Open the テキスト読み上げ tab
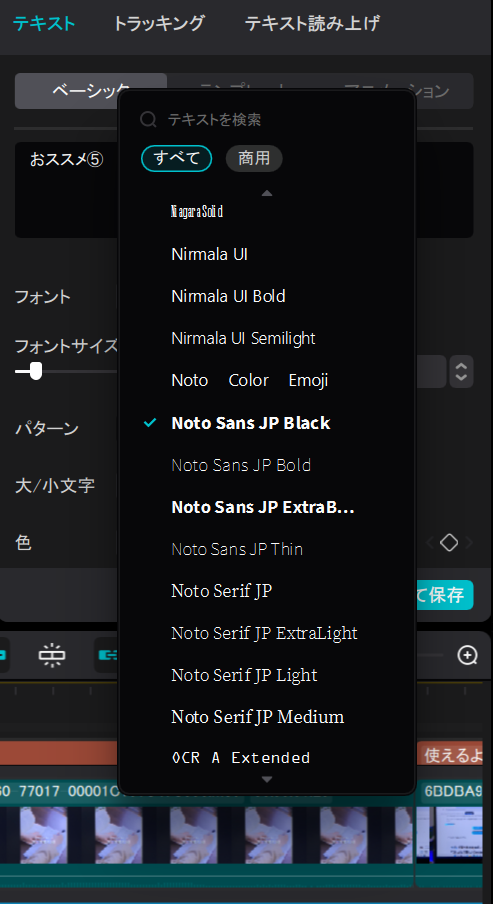The width and height of the screenshot is (493, 904). (312, 24)
